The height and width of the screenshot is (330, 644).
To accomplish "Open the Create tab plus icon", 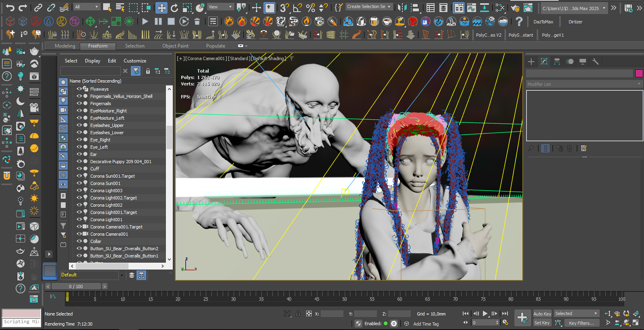I will (x=531, y=62).
